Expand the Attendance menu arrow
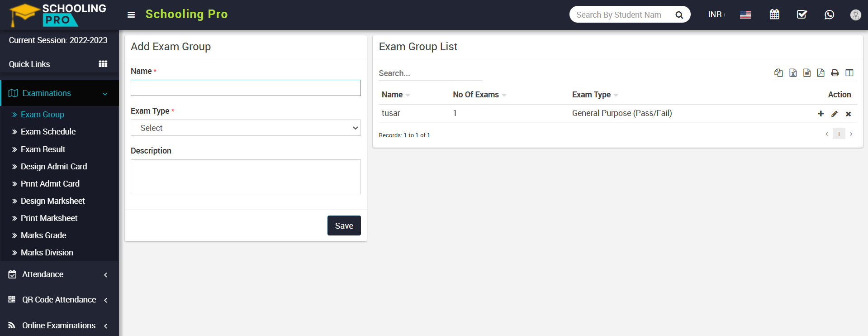The width and height of the screenshot is (868, 336). click(x=106, y=275)
